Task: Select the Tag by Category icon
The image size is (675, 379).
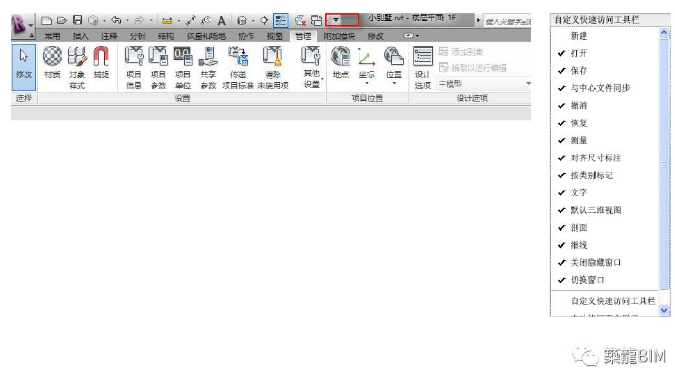Action: pyautogui.click(x=206, y=20)
